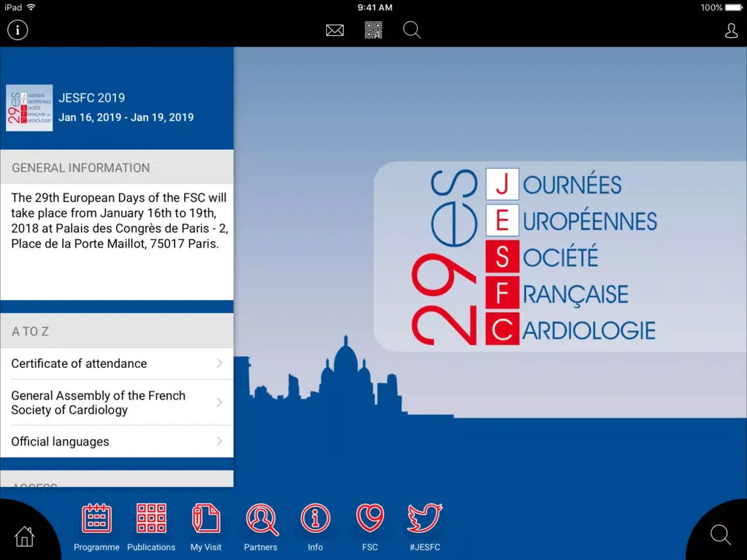Open the Programme calendar icon
Image resolution: width=747 pixels, height=560 pixels.
(x=97, y=518)
